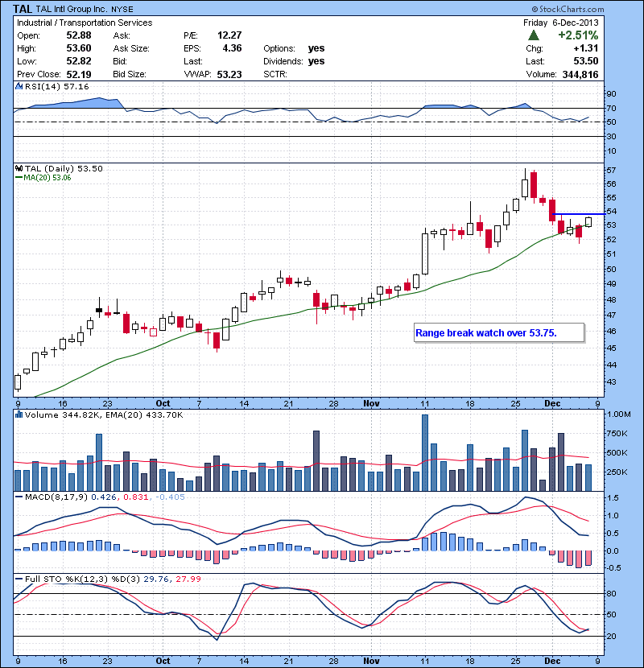644x668 pixels.
Task: Click the 1.00M tick on the volume axis
Action: (x=619, y=414)
